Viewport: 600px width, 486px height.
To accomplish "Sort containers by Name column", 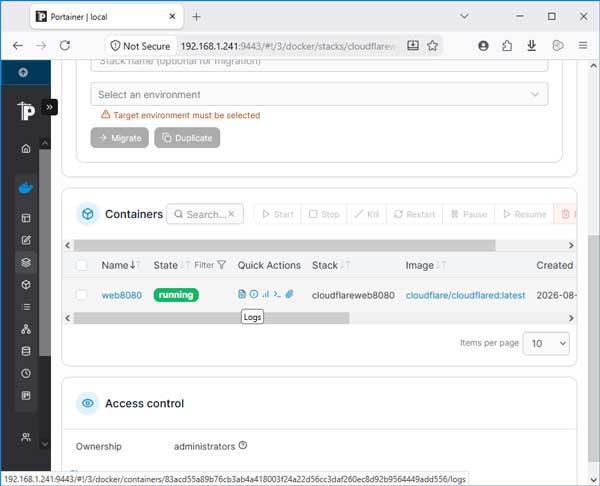I will click(x=121, y=265).
